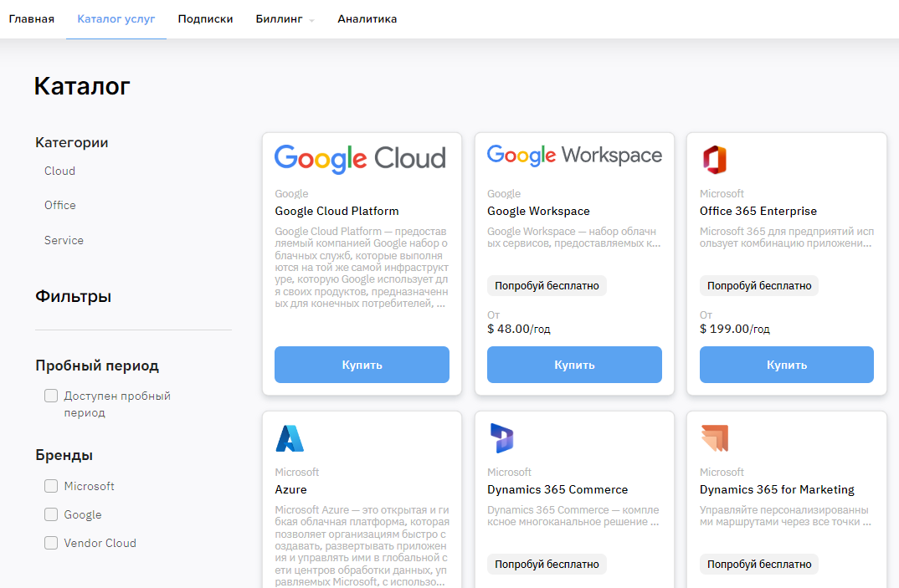Buy Google Cloud Platform with Купить
This screenshot has width=899, height=588.
pyautogui.click(x=362, y=365)
